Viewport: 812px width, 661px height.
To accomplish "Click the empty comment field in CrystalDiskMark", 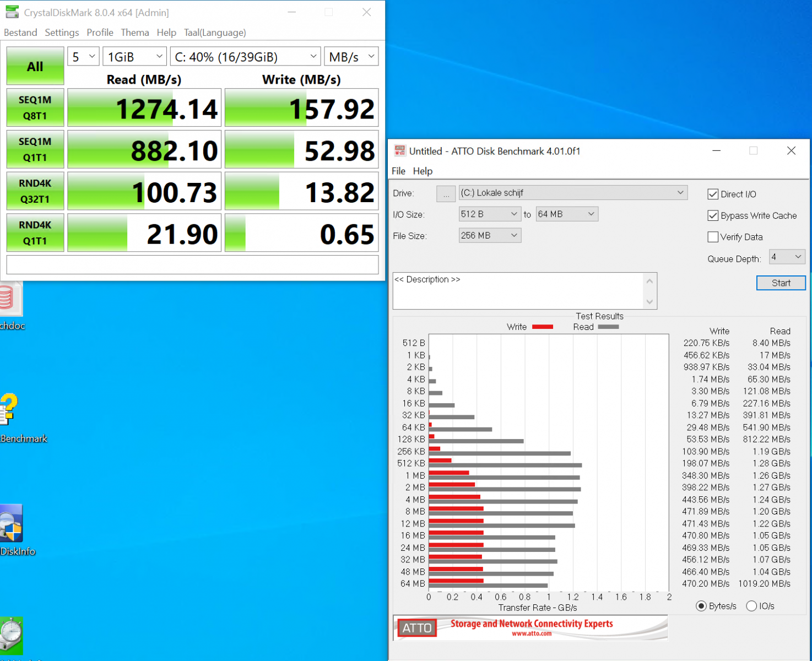I will coord(192,264).
